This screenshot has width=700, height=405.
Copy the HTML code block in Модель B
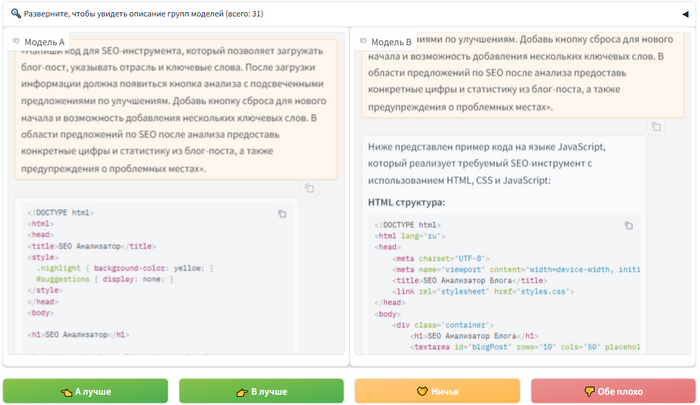coord(629,226)
